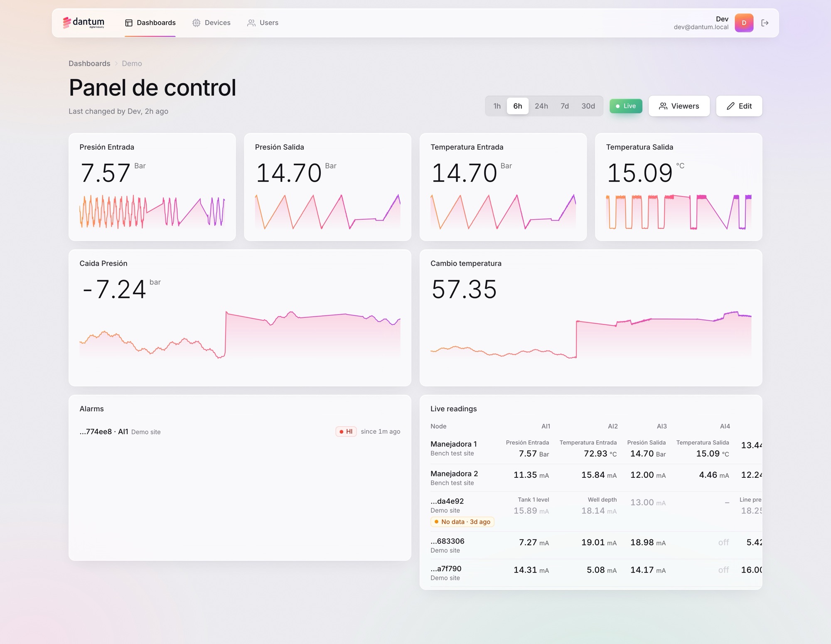Open the Devices tab
831x644 pixels.
(x=211, y=23)
